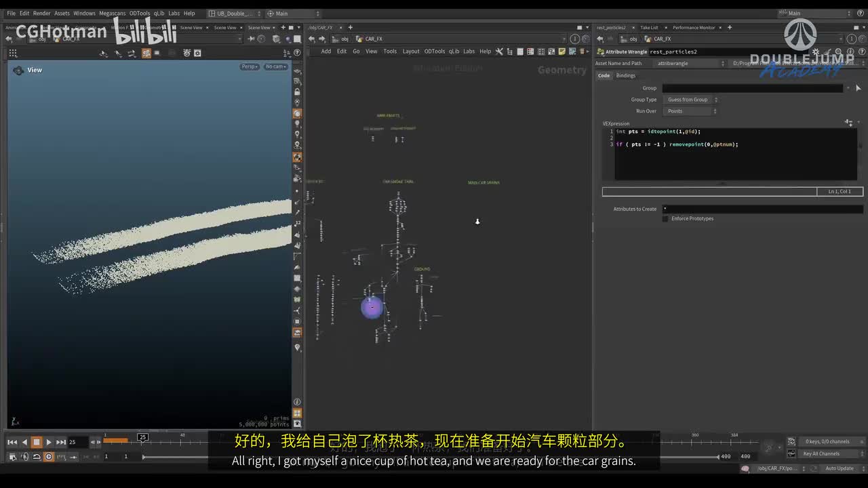Image resolution: width=868 pixels, height=488 pixels.
Task: Click the Group input field
Action: 752,88
